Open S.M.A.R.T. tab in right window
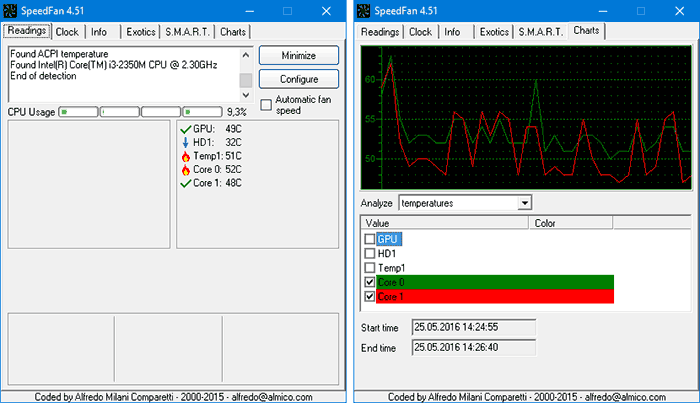Viewport: 700px width, 403px height. (540, 32)
